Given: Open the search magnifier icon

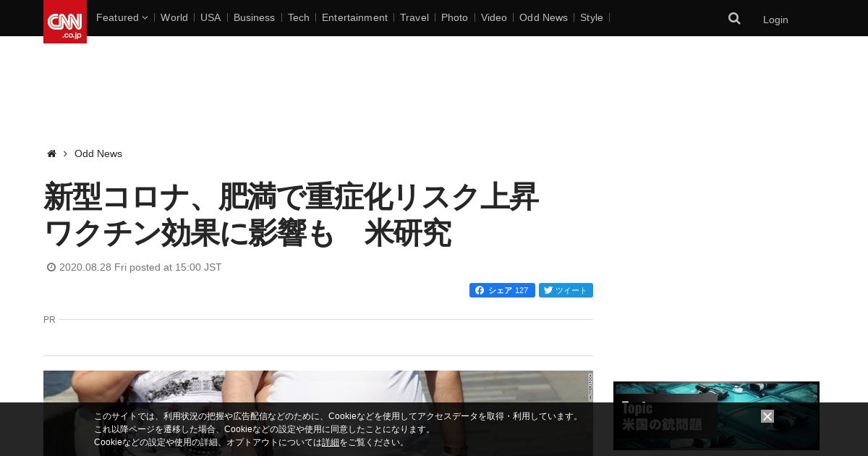Looking at the screenshot, I should coord(734,18).
